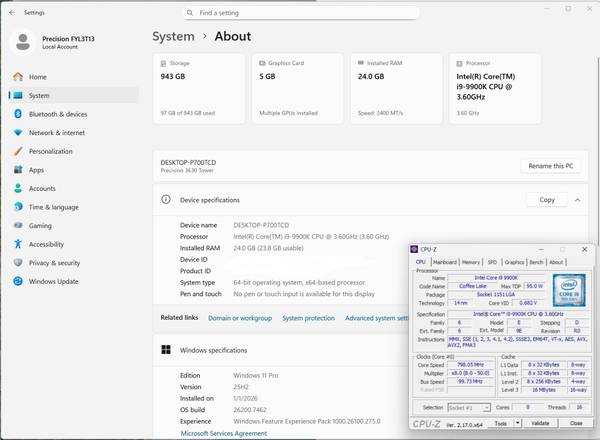Image resolution: width=600 pixels, height=440 pixels.
Task: Open Personalization from the sidebar
Action: (18, 151)
